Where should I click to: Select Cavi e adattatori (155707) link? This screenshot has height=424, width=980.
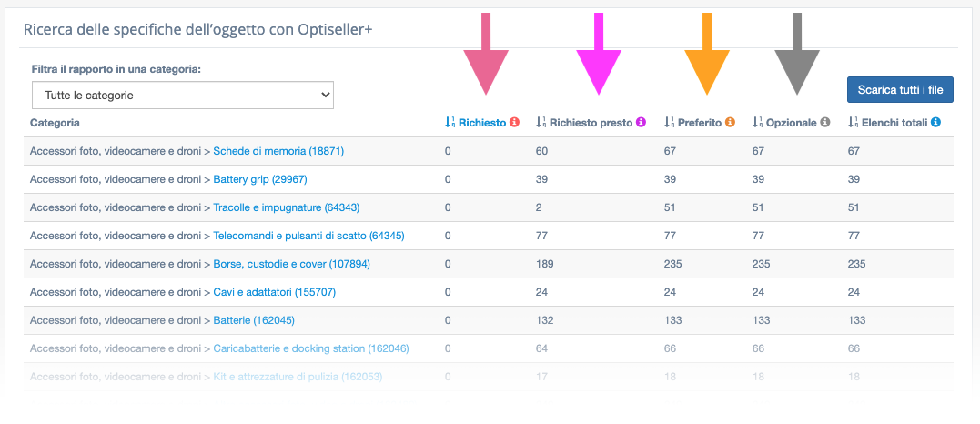point(275,292)
